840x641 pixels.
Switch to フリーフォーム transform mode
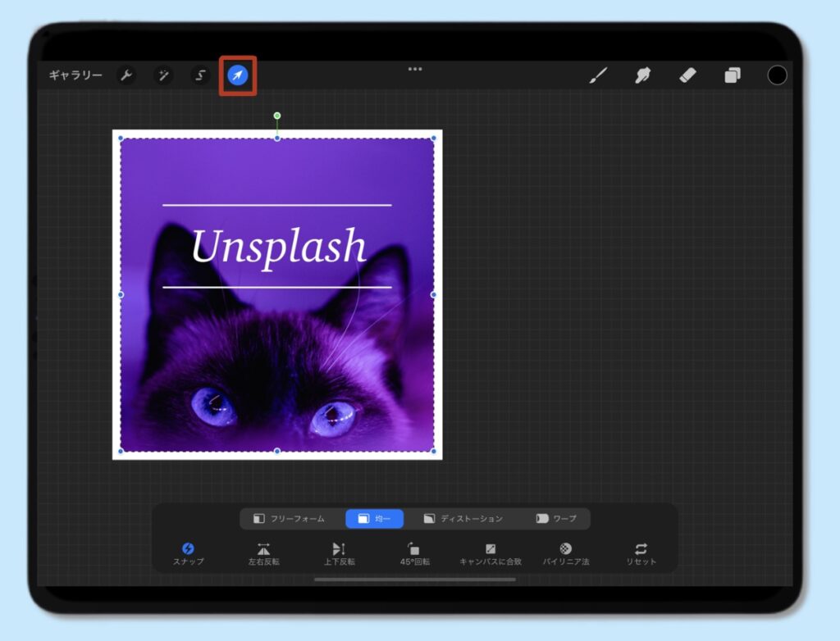[290, 518]
